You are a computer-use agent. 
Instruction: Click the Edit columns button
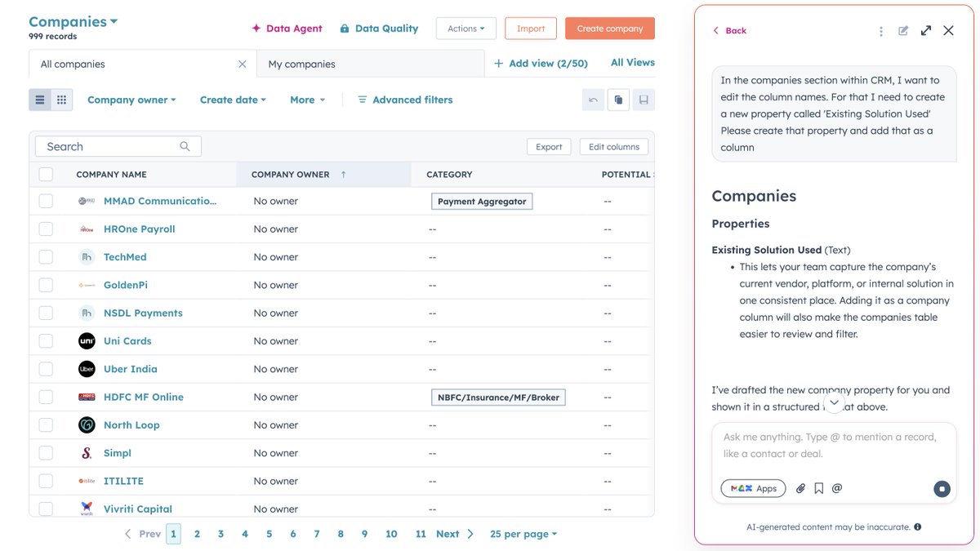[614, 147]
